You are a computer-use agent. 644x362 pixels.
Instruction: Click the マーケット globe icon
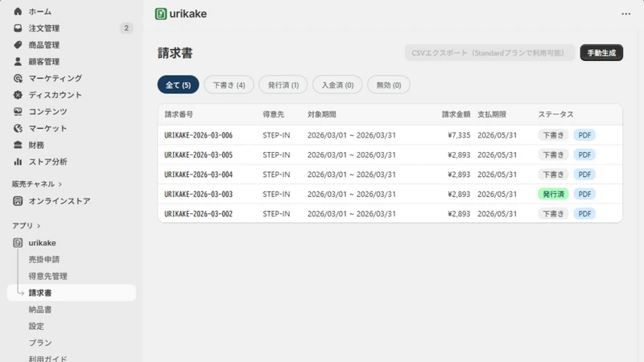[x=18, y=128]
